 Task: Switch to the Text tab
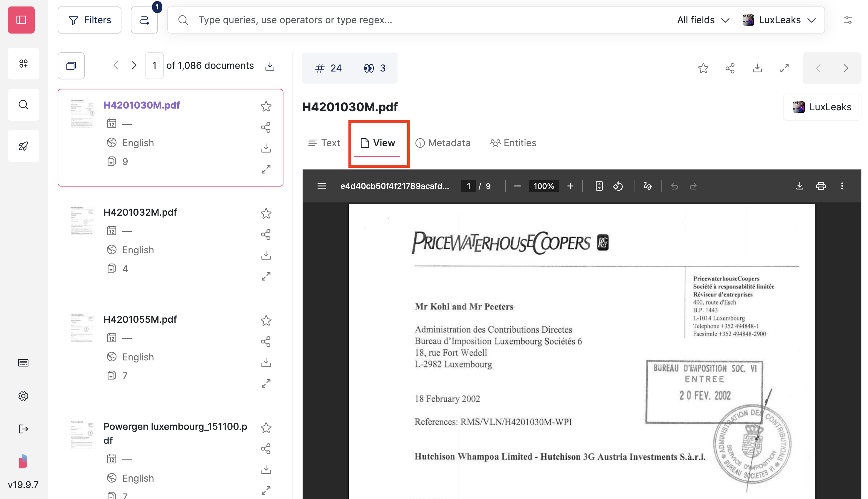click(x=324, y=143)
